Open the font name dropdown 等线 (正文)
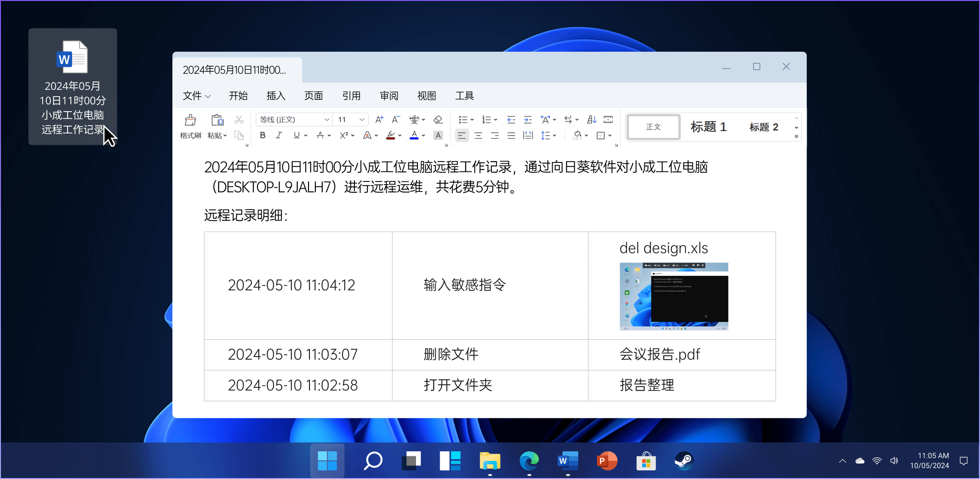Screen dimensions: 980x479 click(x=326, y=120)
